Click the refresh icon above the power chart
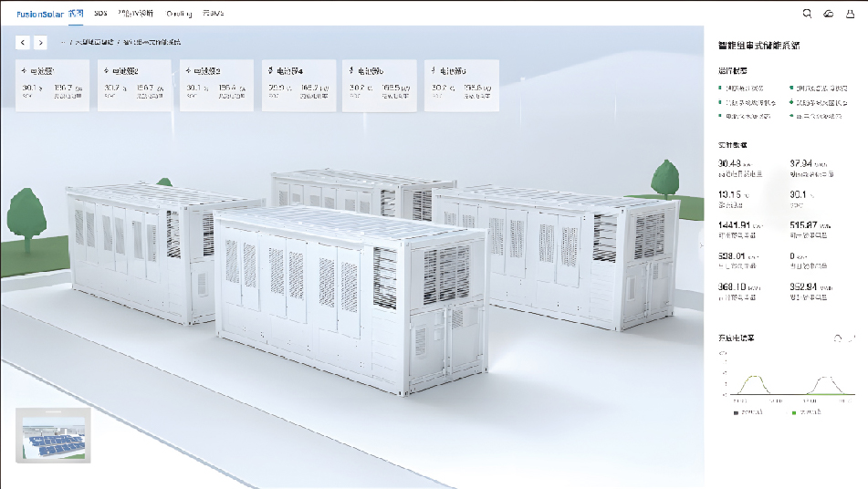 (x=838, y=338)
